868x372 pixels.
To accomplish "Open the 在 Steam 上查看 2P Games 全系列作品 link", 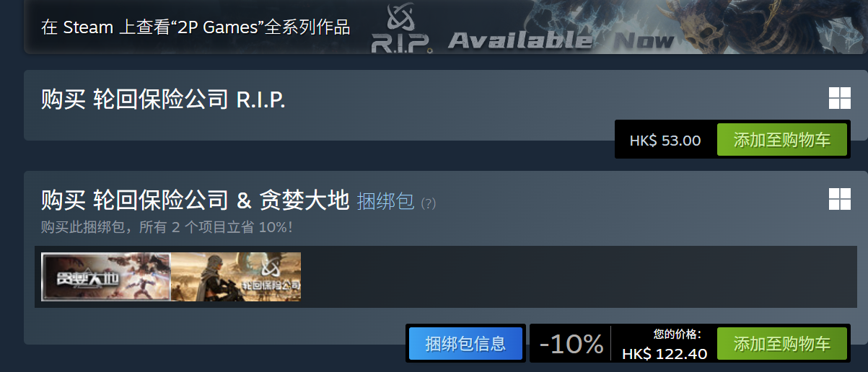I will point(196,27).
